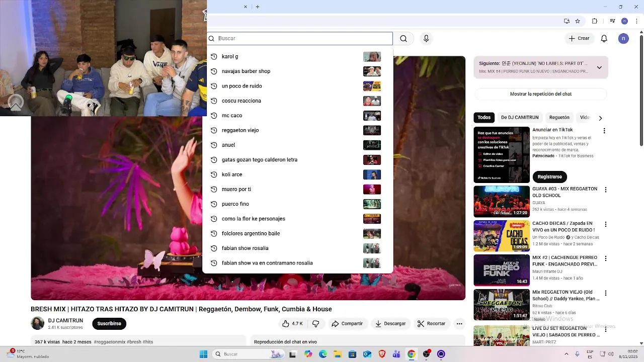Image resolution: width=644 pixels, height=362 pixels.
Task: Click the Suscribirse button
Action: (109, 324)
